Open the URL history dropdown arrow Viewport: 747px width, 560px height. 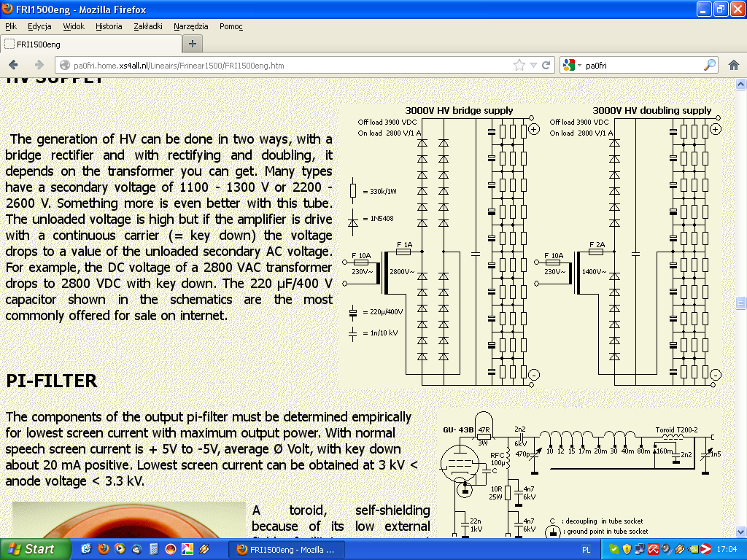coord(533,65)
